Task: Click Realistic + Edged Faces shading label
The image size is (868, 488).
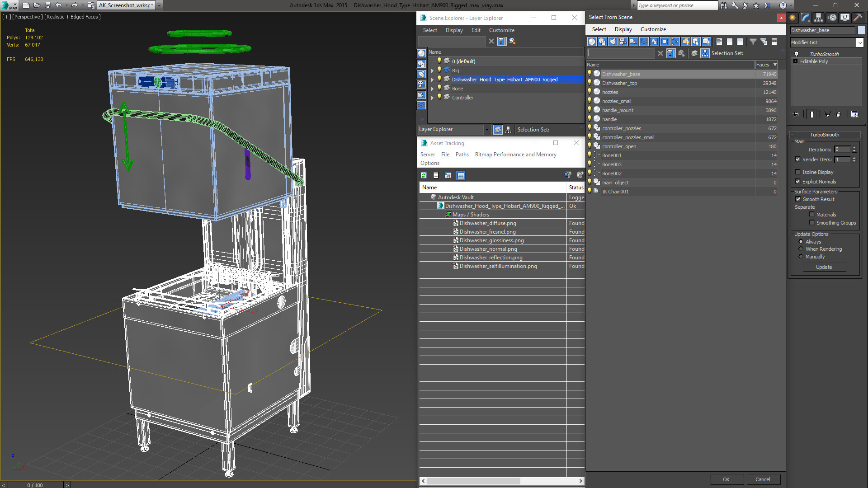Action: (72, 17)
